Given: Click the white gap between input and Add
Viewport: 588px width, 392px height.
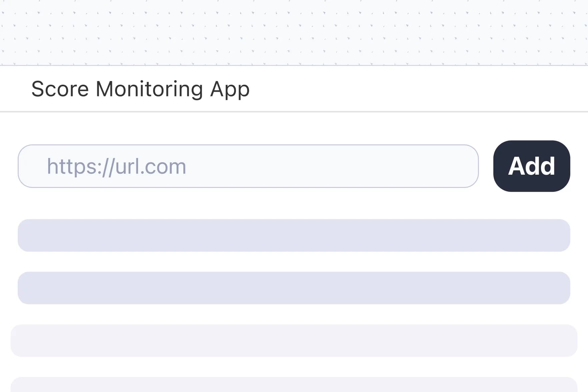Looking at the screenshot, I should pyautogui.click(x=486, y=166).
